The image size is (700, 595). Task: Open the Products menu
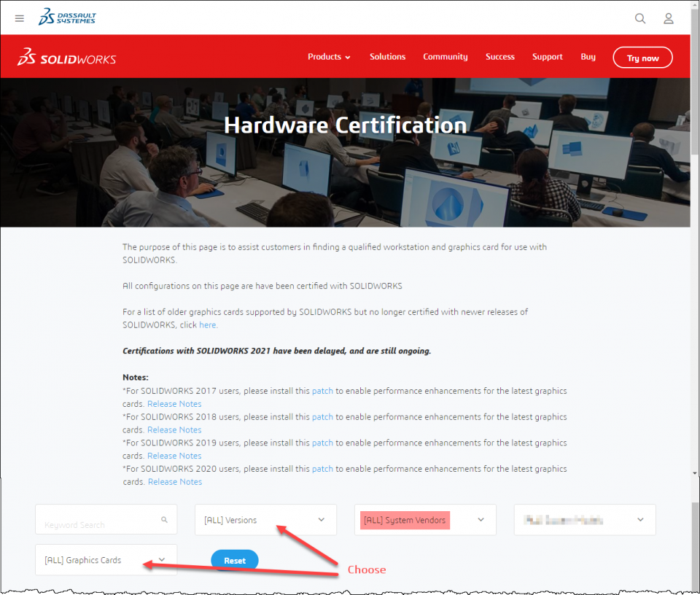point(329,57)
